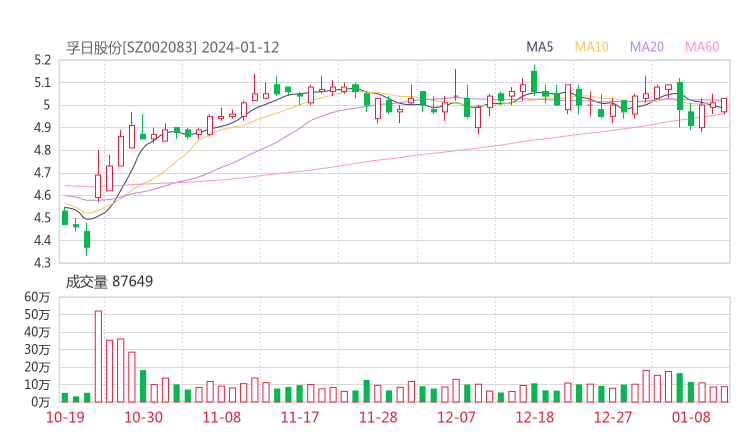Click the tallest red volume bar above 50万
Image resolution: width=740 pixels, height=440 pixels.
98,356
